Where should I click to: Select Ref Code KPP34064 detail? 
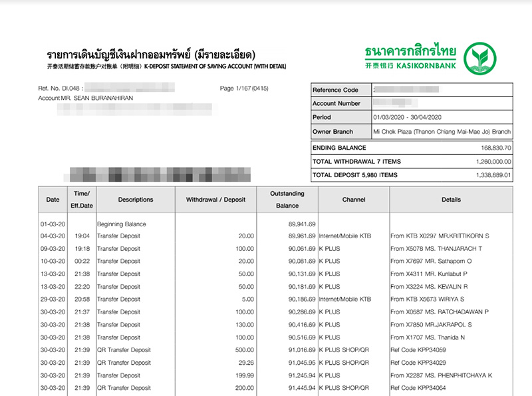tap(418, 388)
